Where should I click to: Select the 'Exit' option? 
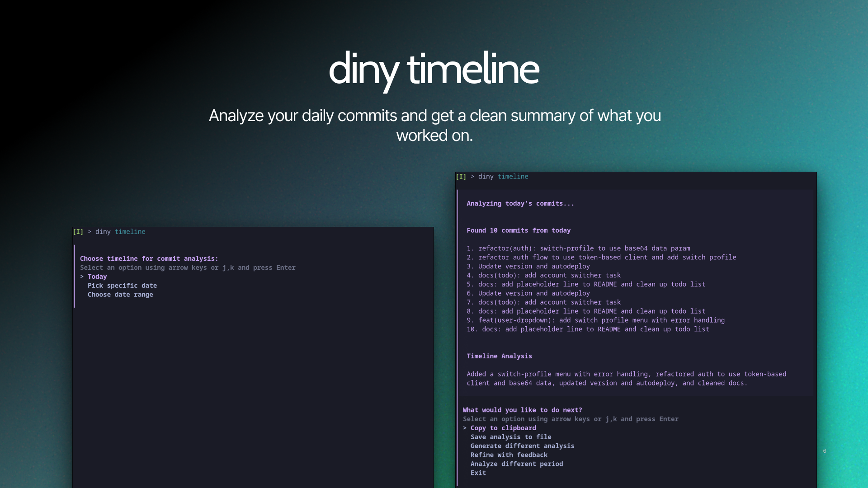(x=478, y=473)
